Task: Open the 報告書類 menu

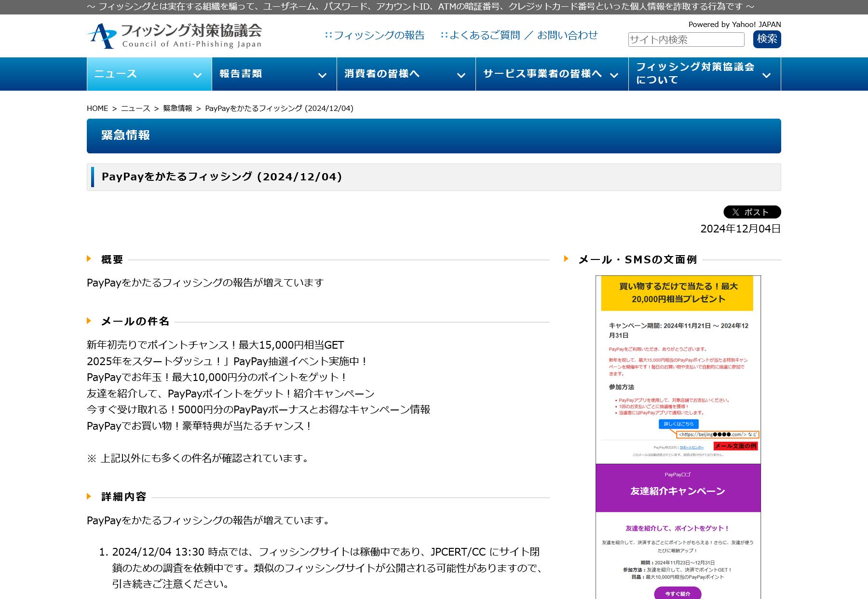Action: [274, 74]
